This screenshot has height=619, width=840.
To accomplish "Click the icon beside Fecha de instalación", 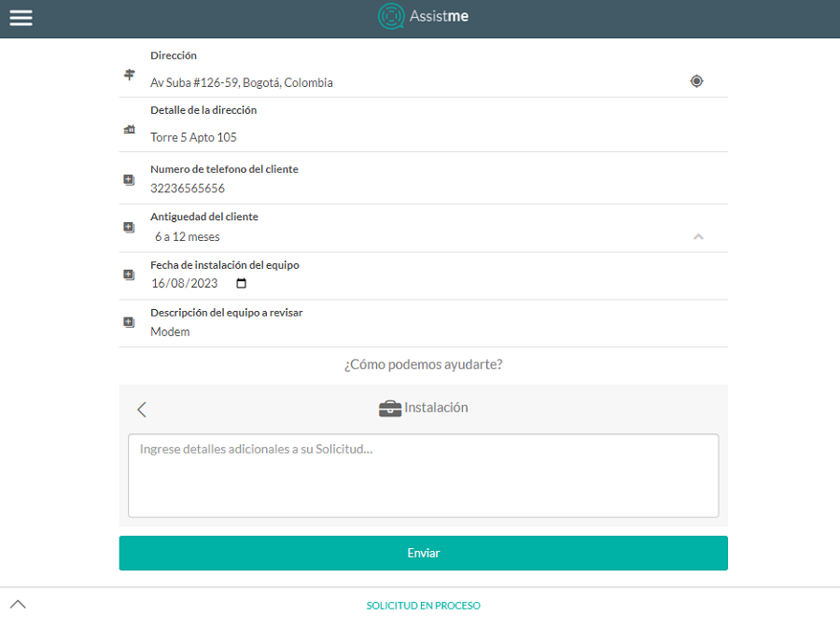I will tap(129, 274).
